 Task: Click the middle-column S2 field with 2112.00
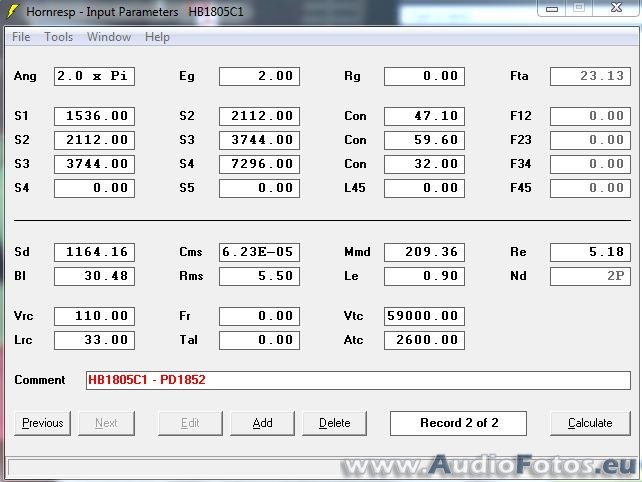259,116
